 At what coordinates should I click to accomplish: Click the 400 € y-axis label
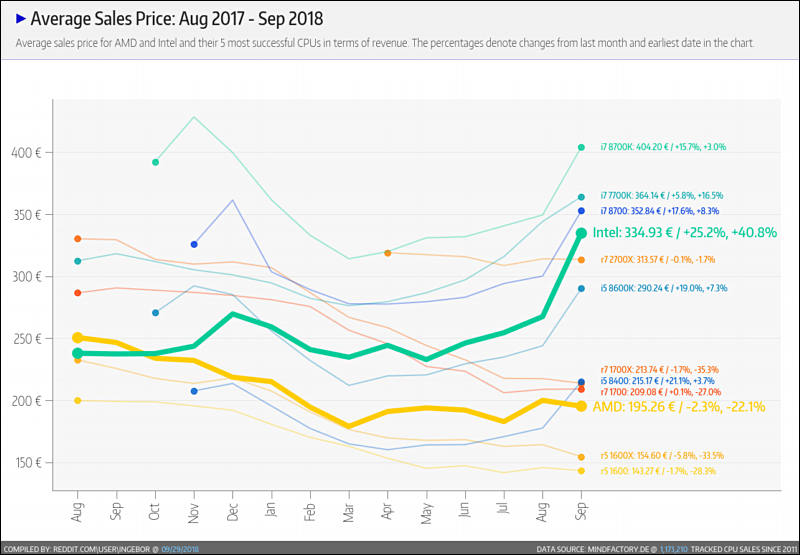(26, 153)
